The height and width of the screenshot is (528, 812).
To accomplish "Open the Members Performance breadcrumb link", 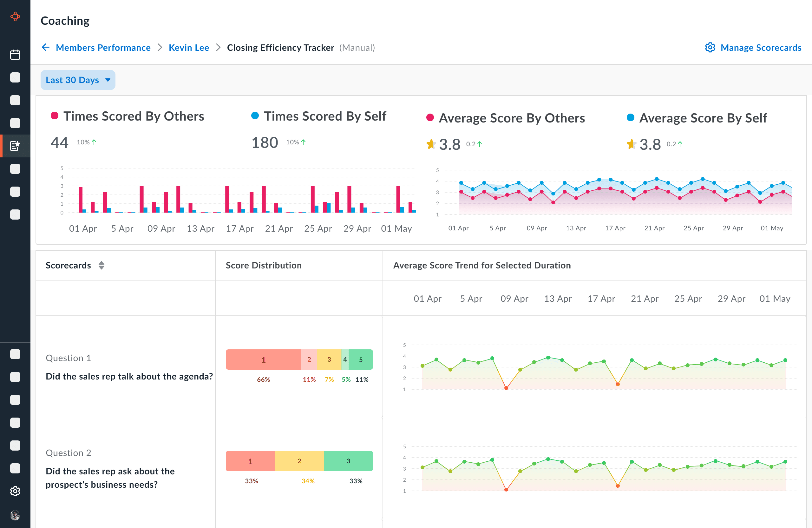I will coord(103,48).
